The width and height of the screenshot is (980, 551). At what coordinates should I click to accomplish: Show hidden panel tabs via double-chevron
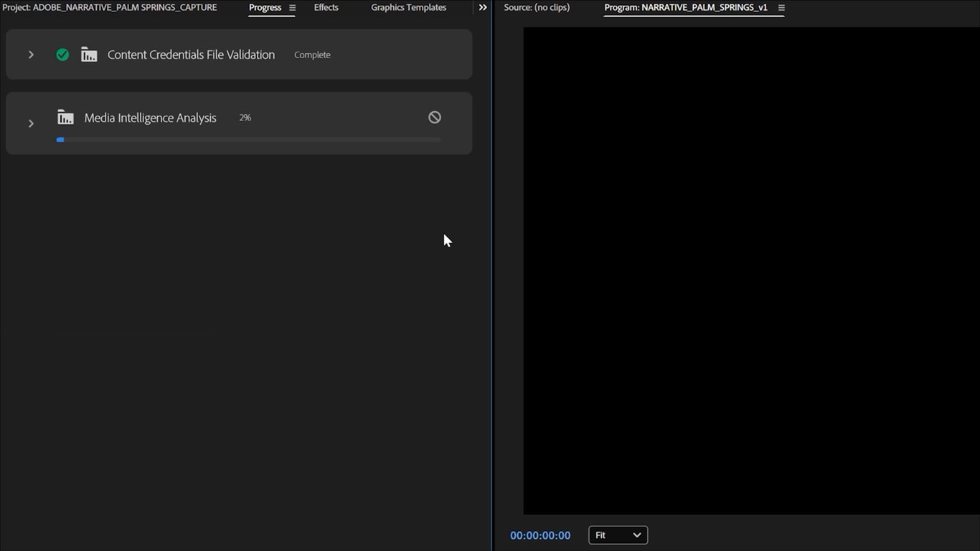[x=483, y=8]
